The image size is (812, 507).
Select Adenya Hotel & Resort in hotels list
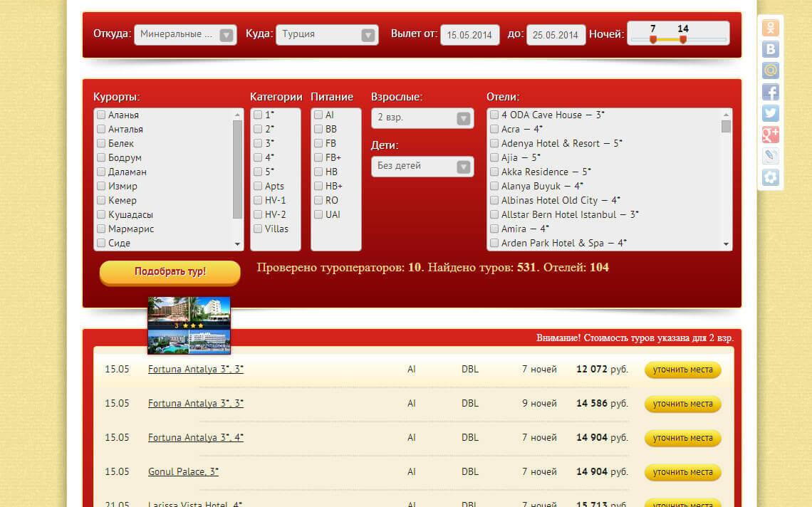(494, 144)
